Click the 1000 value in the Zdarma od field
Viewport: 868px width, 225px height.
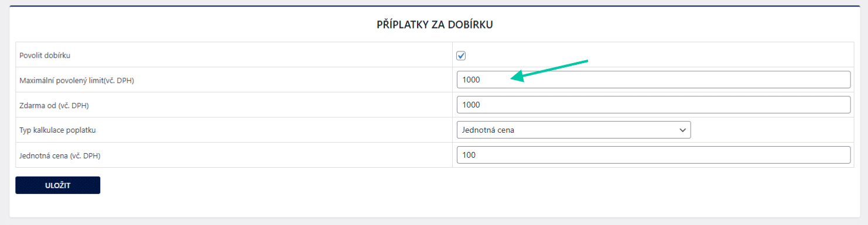(x=471, y=105)
